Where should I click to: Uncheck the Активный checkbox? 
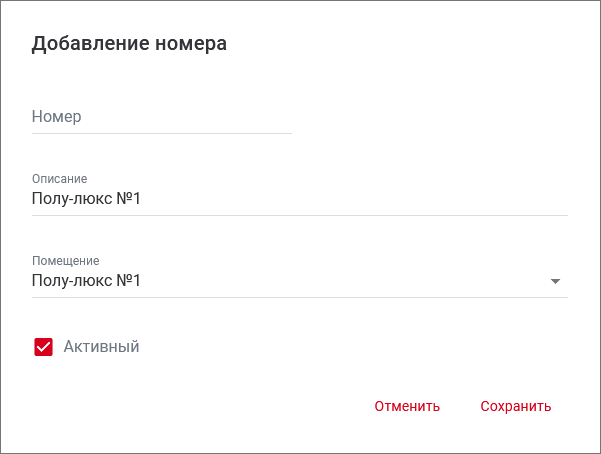(43, 347)
